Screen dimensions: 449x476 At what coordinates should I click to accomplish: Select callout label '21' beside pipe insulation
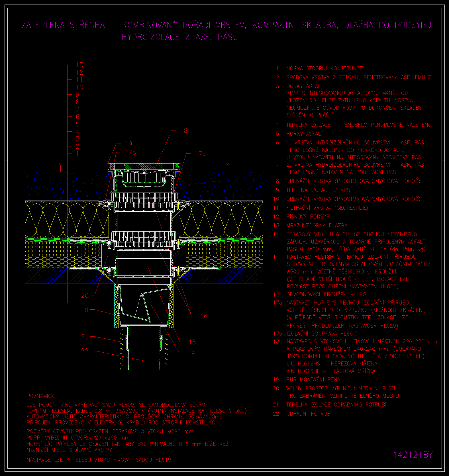pyautogui.click(x=85, y=337)
